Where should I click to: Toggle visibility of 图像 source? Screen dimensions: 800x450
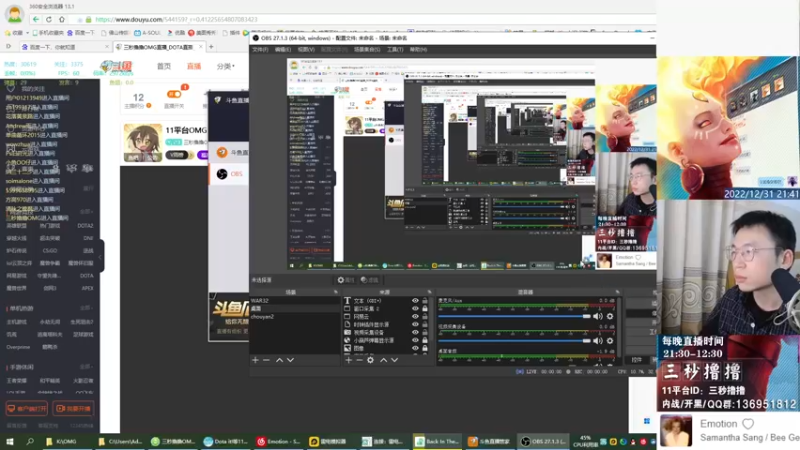(415, 348)
